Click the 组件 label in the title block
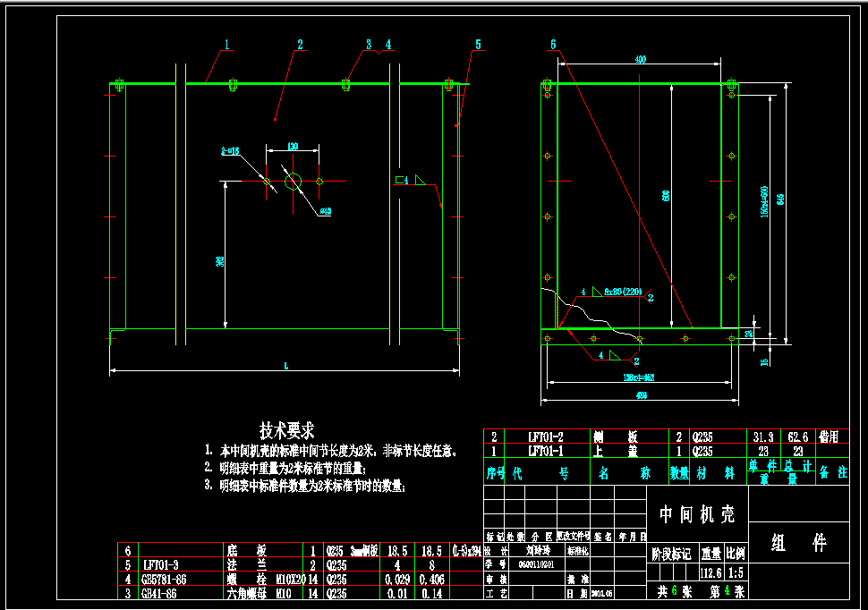The width and height of the screenshot is (868, 610). (799, 542)
